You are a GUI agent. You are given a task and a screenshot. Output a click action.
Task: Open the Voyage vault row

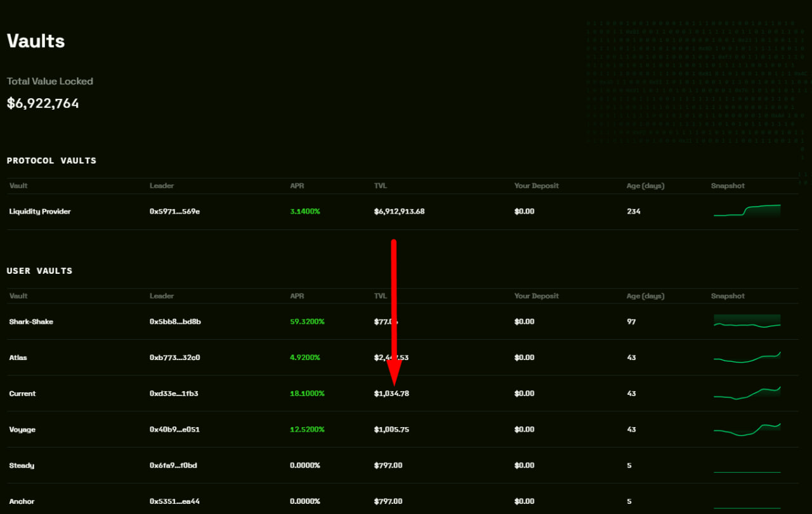[403, 430]
